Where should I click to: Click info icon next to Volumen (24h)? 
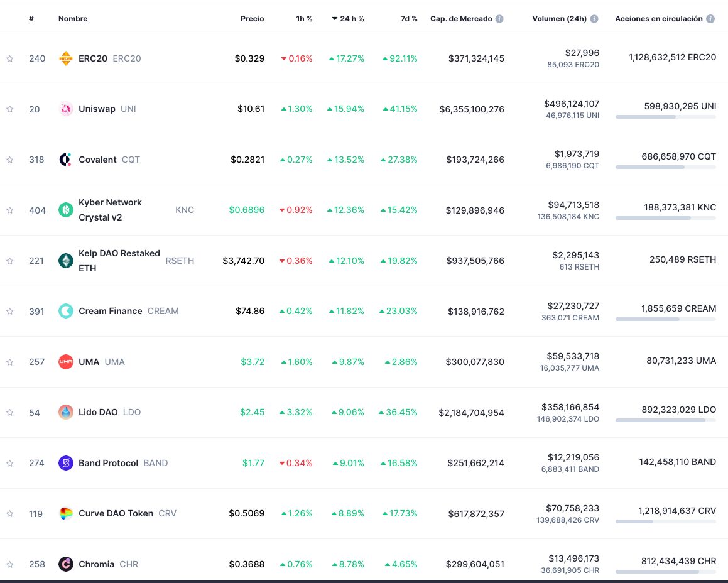(594, 19)
